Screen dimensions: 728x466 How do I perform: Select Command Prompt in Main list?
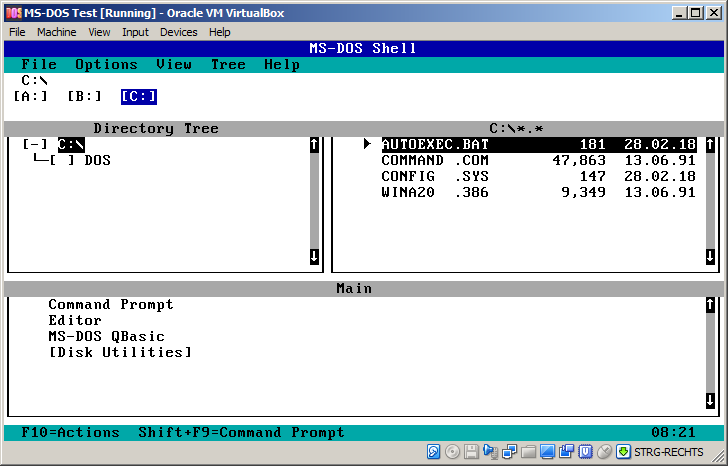111,304
